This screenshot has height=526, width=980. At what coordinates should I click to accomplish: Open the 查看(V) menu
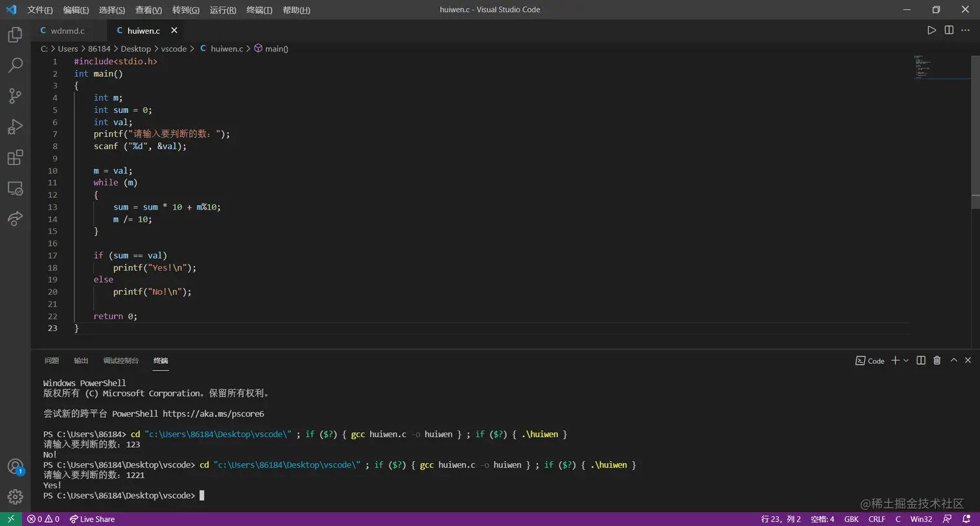pyautogui.click(x=149, y=10)
